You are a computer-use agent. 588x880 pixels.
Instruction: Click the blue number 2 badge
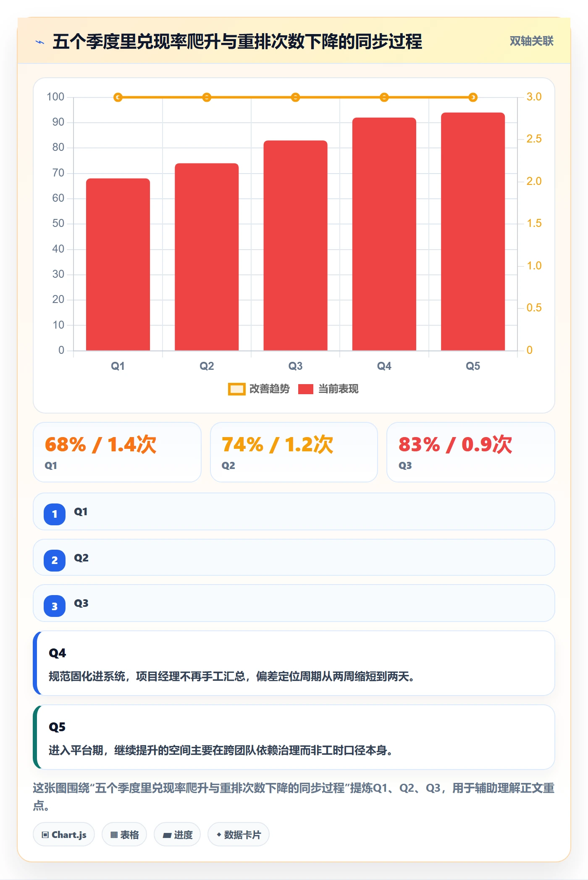[x=55, y=560]
